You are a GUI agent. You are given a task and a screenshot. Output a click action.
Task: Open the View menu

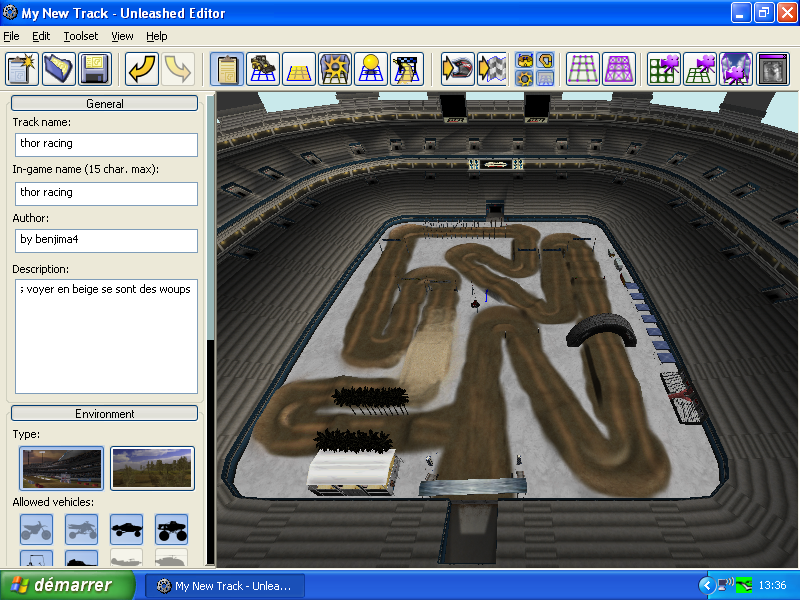coord(122,36)
